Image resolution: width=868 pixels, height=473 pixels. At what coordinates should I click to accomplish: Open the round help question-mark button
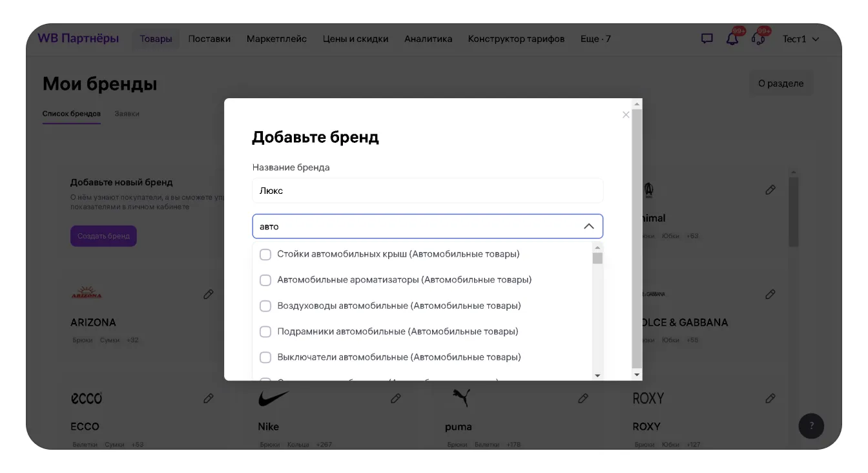811,426
